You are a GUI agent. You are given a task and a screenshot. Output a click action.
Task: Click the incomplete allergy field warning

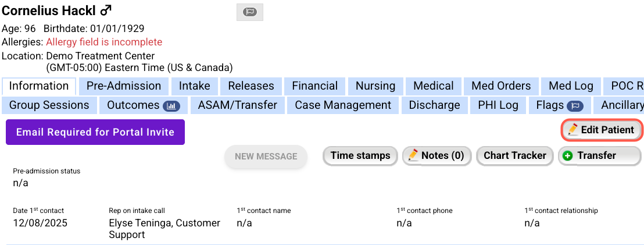(x=104, y=42)
